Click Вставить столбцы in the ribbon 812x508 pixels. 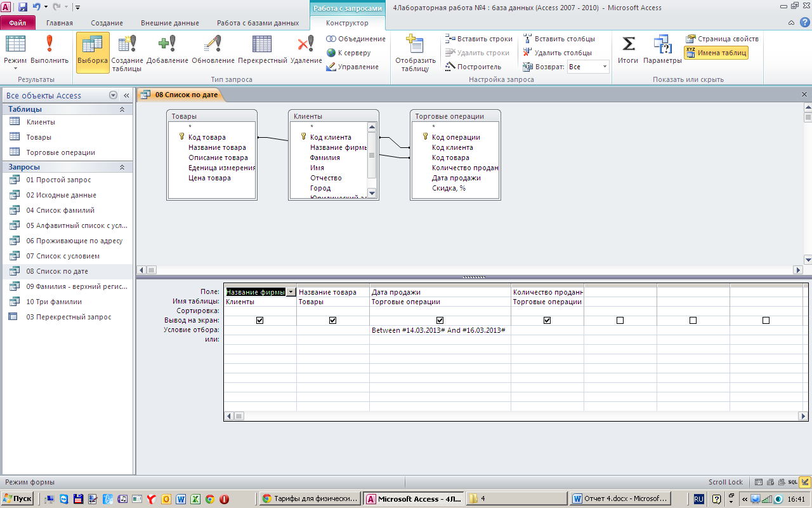pyautogui.click(x=559, y=39)
